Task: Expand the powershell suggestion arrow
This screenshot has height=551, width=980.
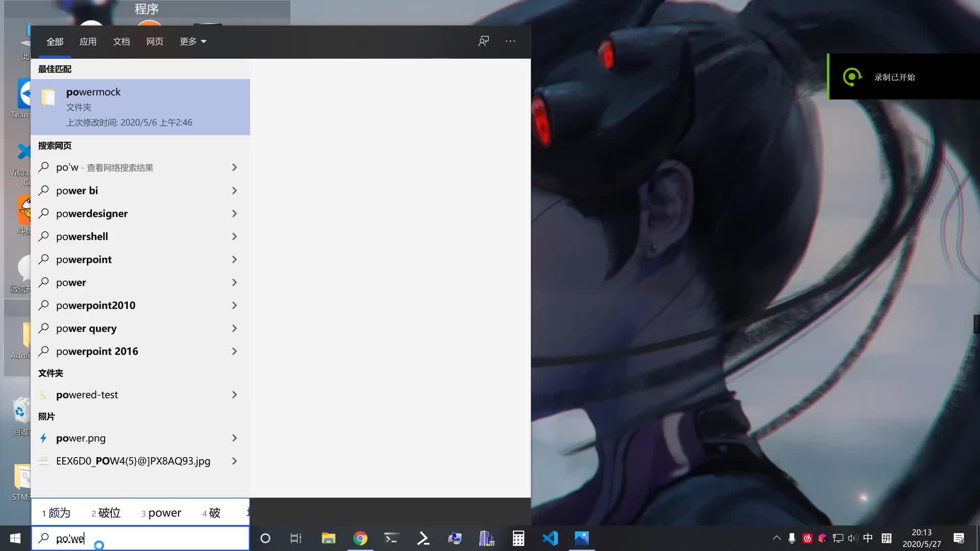Action: click(x=234, y=236)
